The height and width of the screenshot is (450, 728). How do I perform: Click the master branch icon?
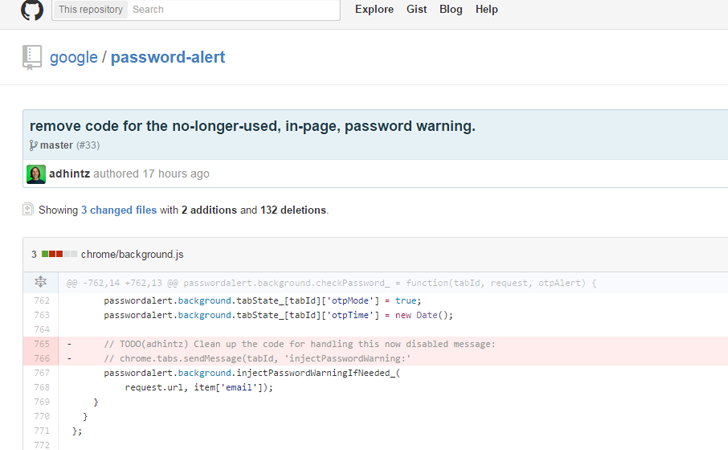pos(33,145)
